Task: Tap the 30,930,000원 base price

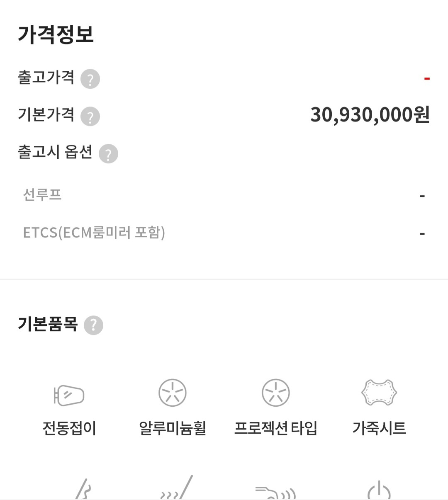Action: coord(370,115)
